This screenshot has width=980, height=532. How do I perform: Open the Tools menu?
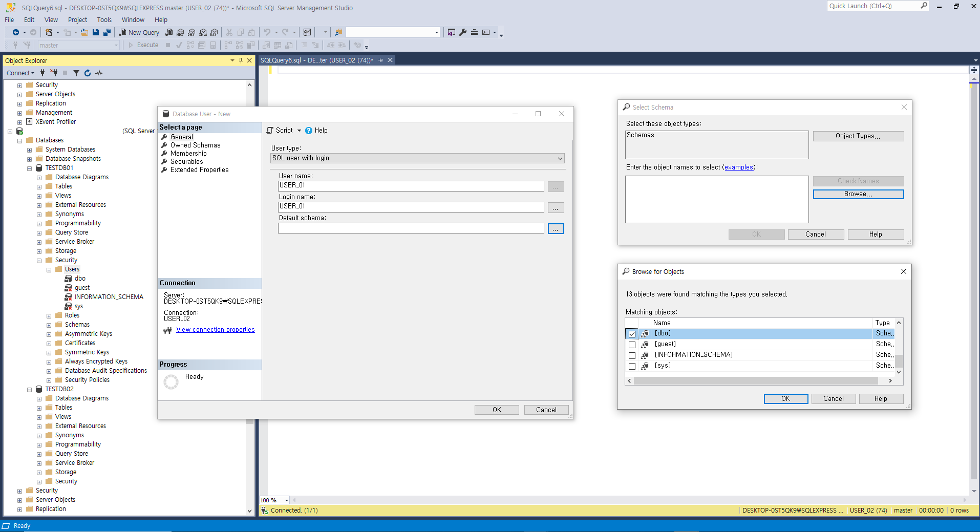(104, 19)
